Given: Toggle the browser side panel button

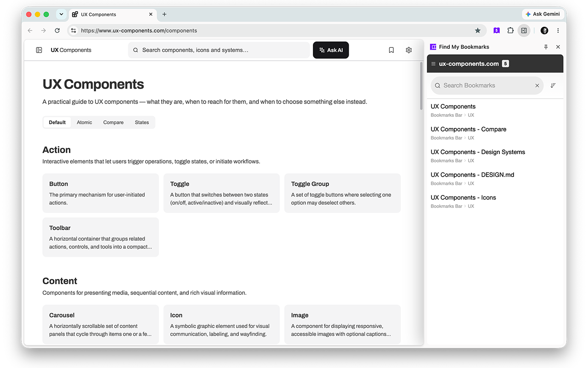Looking at the screenshot, I should (x=524, y=30).
